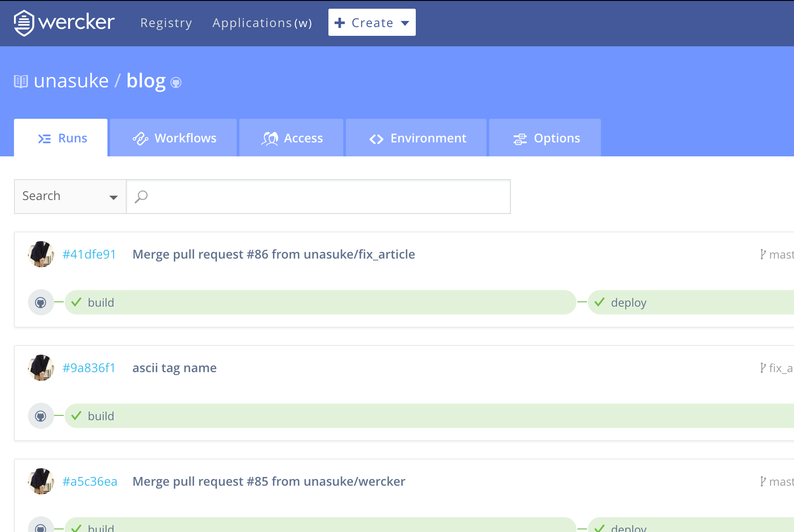Open the Workflows tab

pyautogui.click(x=173, y=138)
